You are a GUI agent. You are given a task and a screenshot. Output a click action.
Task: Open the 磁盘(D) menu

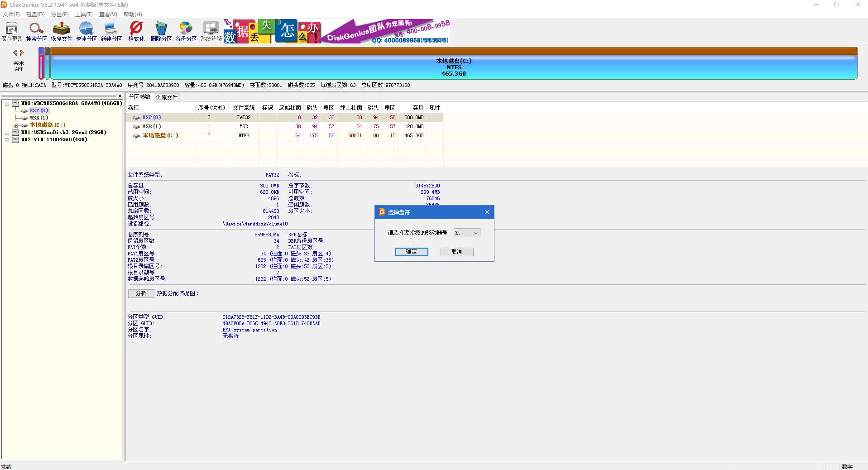pos(35,14)
